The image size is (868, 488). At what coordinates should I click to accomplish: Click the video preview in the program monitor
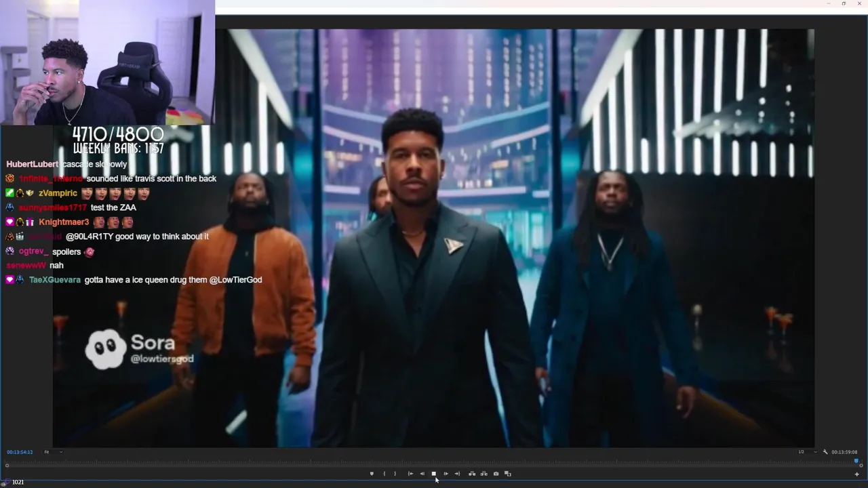[x=434, y=238]
